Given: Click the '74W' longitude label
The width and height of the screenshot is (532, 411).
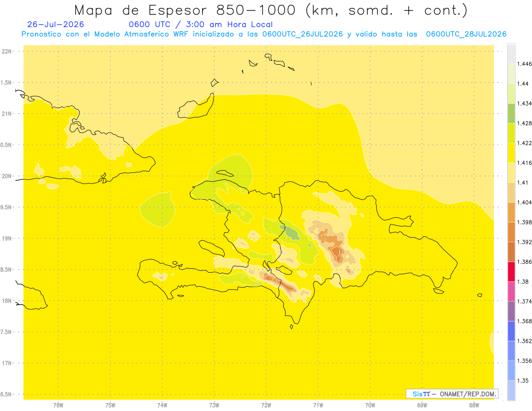Looking at the screenshot, I should pos(162,405).
